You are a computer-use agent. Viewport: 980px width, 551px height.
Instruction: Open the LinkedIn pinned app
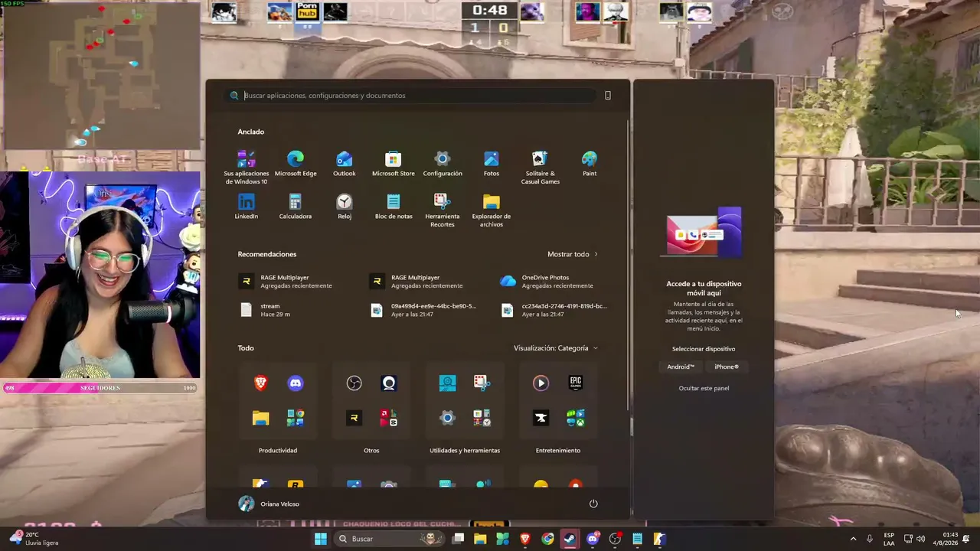coord(247,207)
